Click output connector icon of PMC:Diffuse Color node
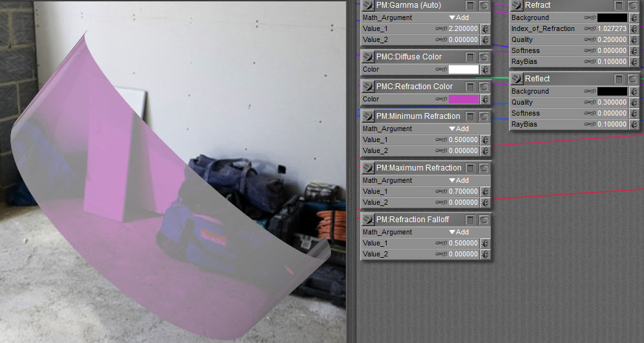 (x=369, y=57)
